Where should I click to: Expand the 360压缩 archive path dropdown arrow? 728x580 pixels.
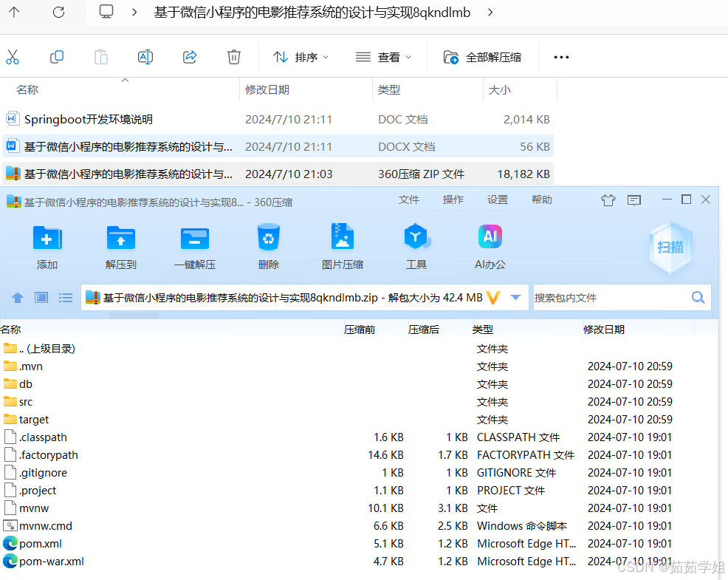pyautogui.click(x=515, y=298)
